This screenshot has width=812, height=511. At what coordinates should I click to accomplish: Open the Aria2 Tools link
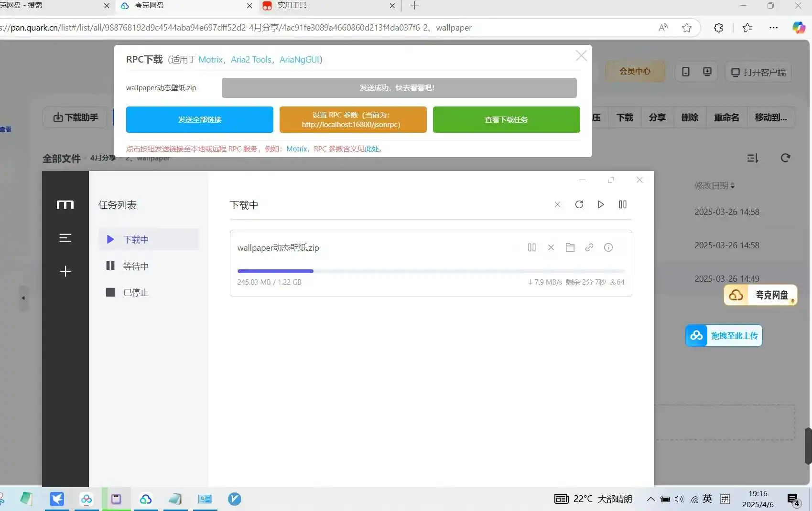tap(251, 60)
